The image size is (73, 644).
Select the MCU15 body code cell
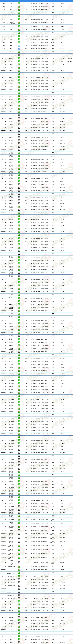53,43
